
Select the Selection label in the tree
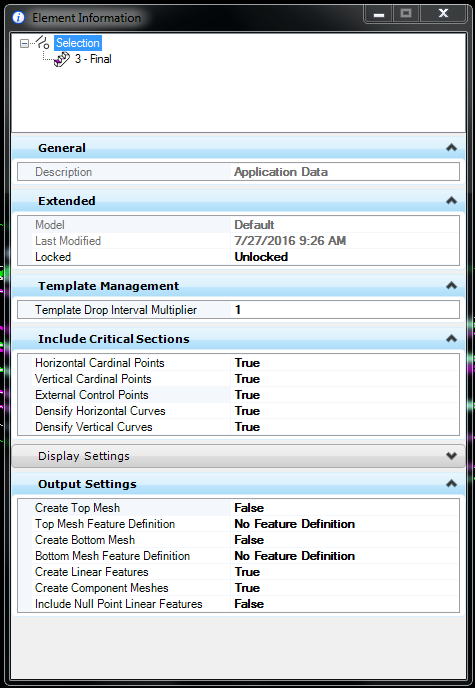point(78,43)
